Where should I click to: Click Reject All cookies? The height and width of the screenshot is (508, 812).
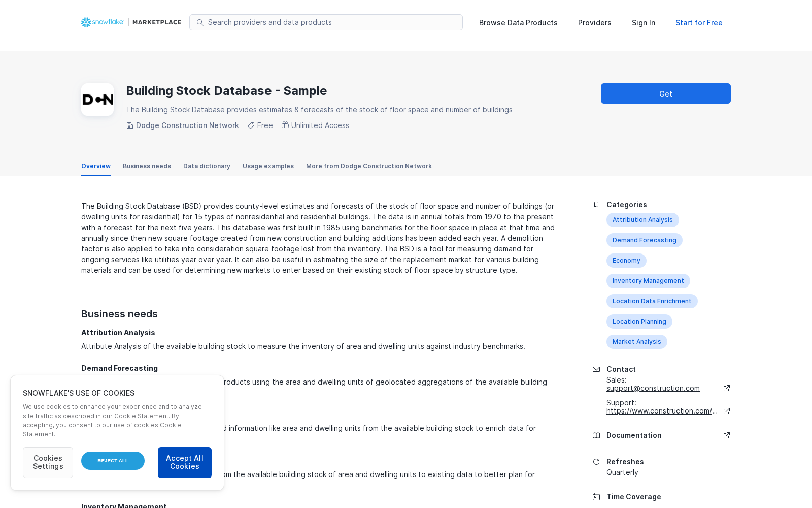pos(113,461)
